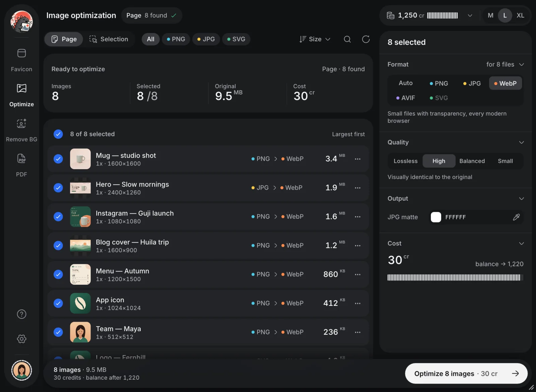Open the Size sort dropdown
This screenshot has height=392, width=536.
click(x=315, y=39)
